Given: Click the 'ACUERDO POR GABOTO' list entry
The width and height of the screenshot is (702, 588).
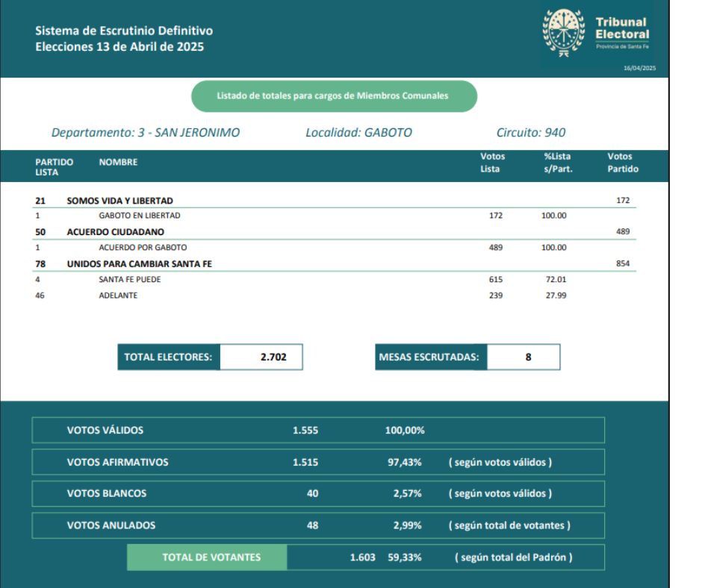Looking at the screenshot, I should tap(143, 248).
